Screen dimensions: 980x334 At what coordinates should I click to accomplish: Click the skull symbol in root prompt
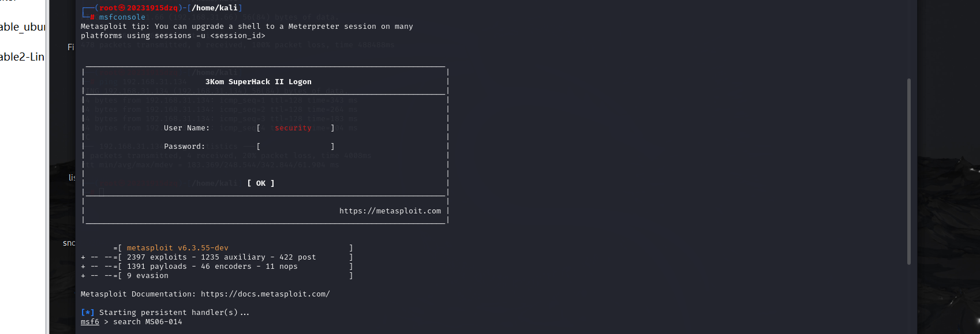[x=122, y=8]
